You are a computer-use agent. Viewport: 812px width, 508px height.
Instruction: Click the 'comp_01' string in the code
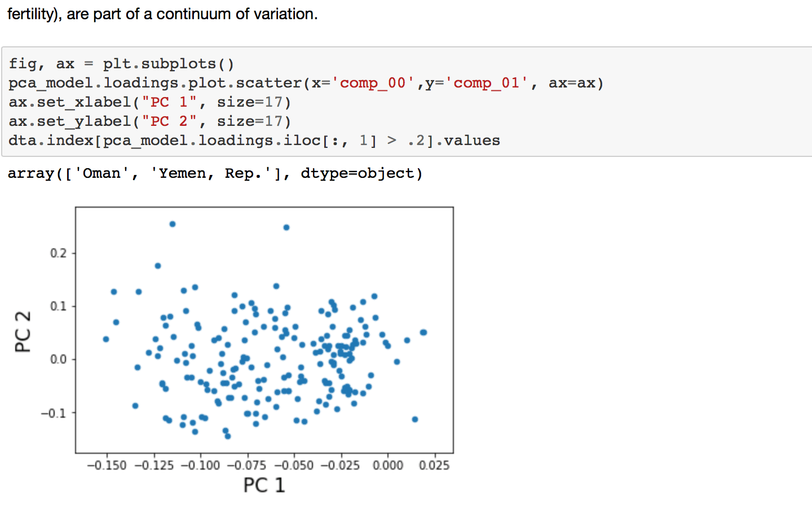pyautogui.click(x=487, y=83)
